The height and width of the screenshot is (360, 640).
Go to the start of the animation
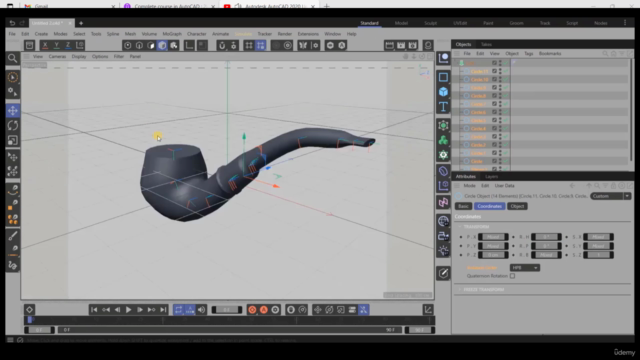[x=94, y=310]
